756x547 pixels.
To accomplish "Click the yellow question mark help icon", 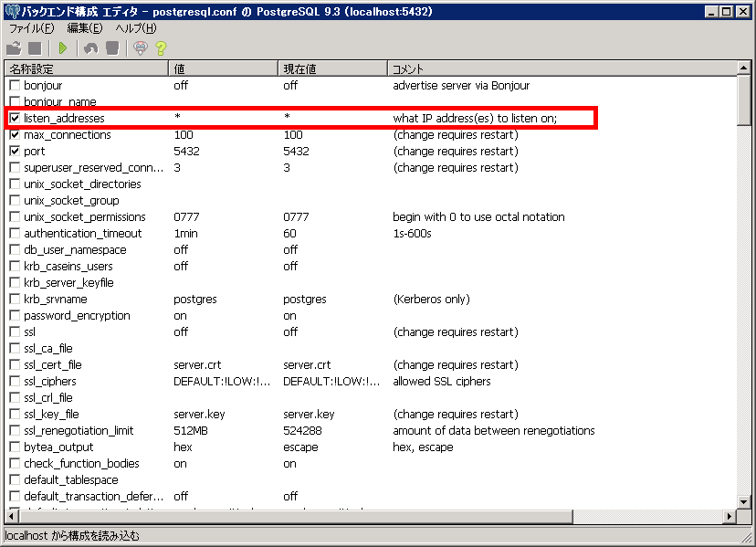I will tap(161, 48).
